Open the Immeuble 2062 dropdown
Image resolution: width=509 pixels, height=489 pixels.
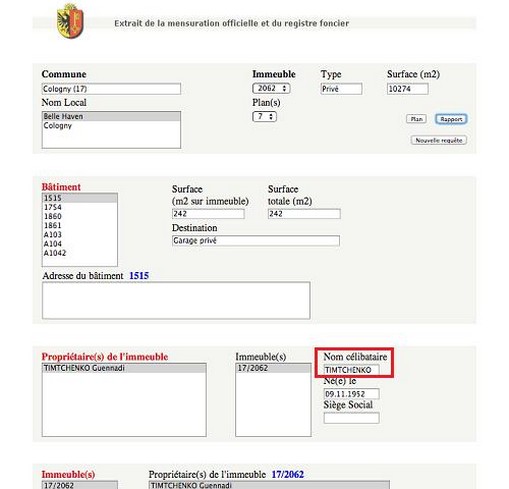tap(271, 88)
